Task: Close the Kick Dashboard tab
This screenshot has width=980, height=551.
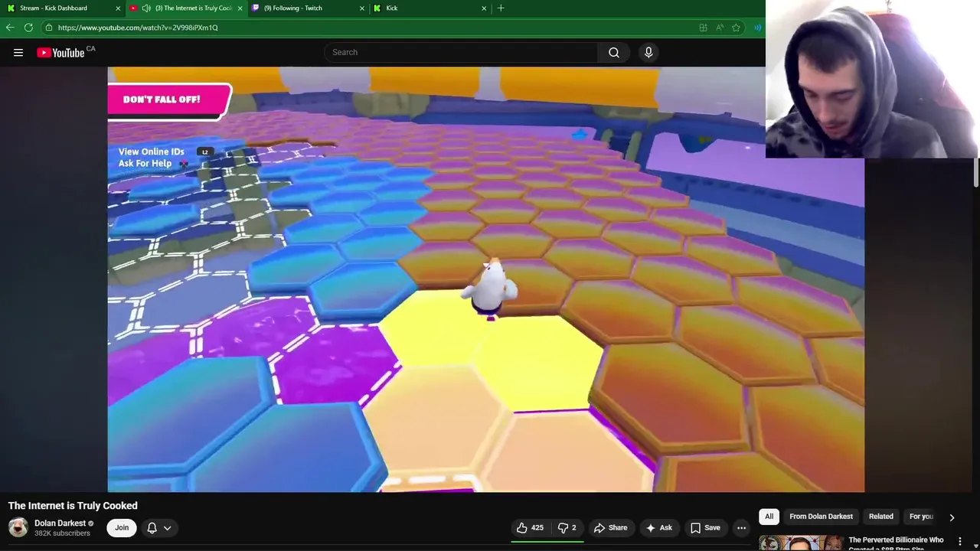Action: tap(118, 8)
